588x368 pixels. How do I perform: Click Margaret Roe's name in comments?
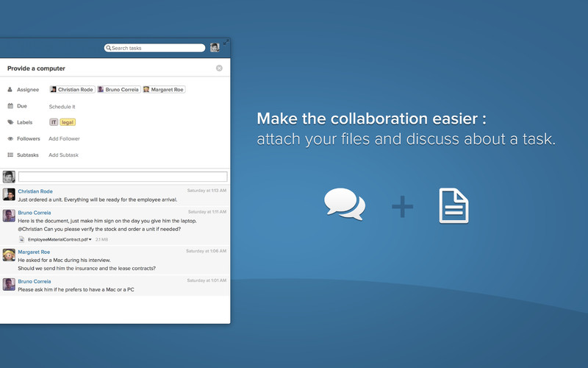tap(34, 252)
